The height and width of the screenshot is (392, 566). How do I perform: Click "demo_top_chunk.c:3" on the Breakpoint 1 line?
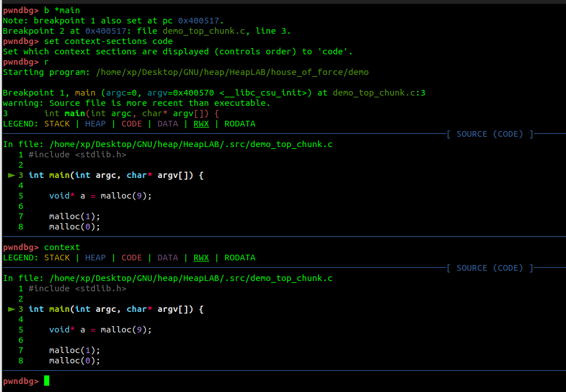click(x=379, y=93)
